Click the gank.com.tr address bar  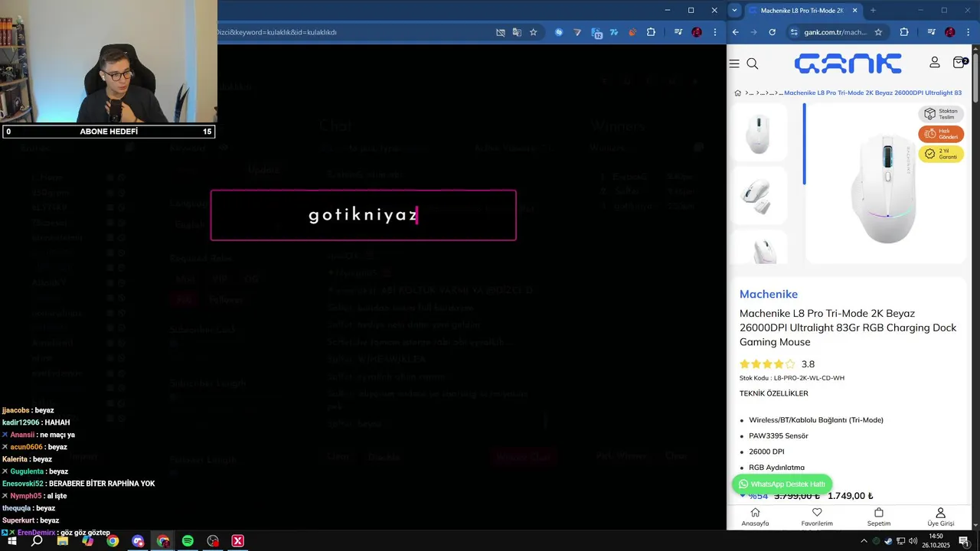(x=835, y=32)
